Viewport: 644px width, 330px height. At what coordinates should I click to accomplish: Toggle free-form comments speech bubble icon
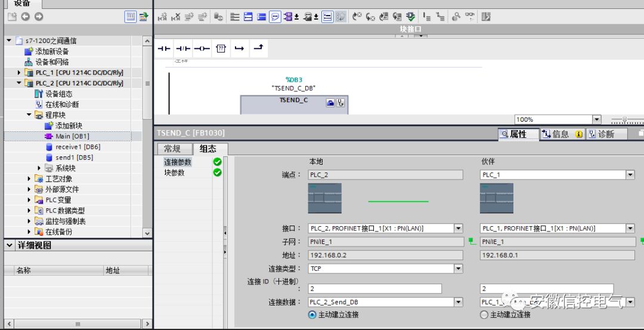275,17
